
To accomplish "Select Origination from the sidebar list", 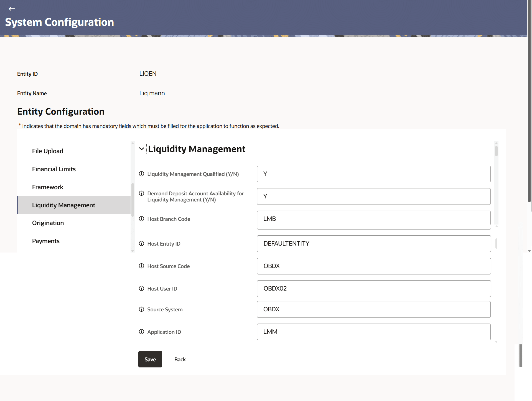I will pyautogui.click(x=48, y=223).
